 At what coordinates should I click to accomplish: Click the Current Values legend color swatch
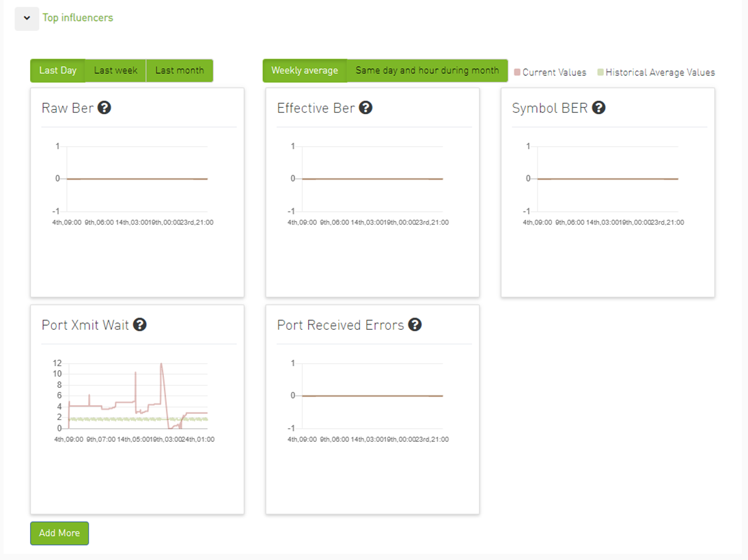point(517,72)
